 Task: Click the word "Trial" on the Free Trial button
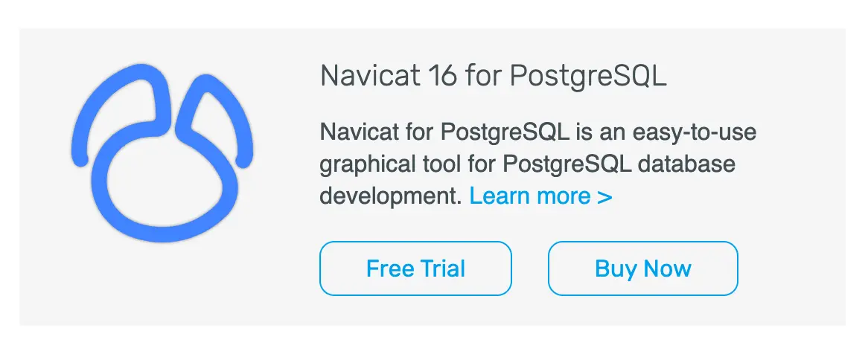[x=441, y=268]
